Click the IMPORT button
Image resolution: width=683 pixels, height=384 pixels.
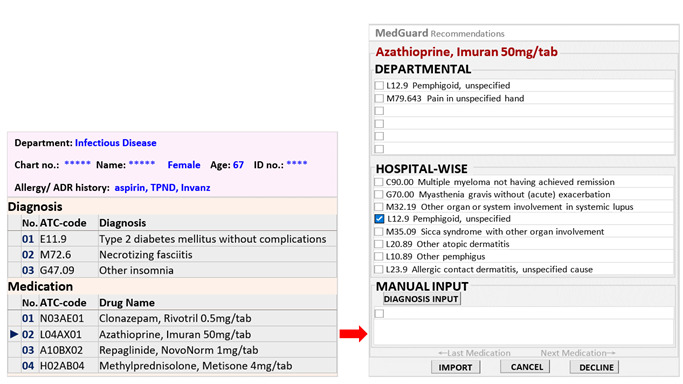455,367
